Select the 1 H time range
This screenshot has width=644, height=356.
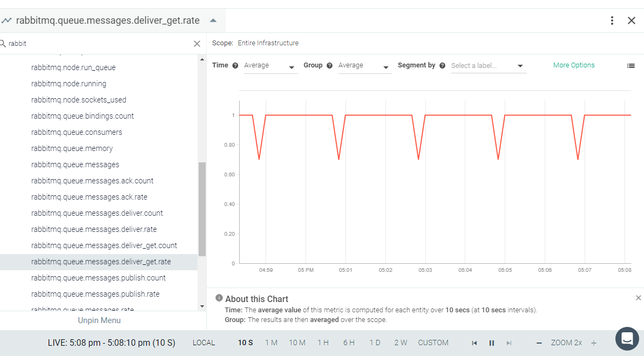click(323, 343)
